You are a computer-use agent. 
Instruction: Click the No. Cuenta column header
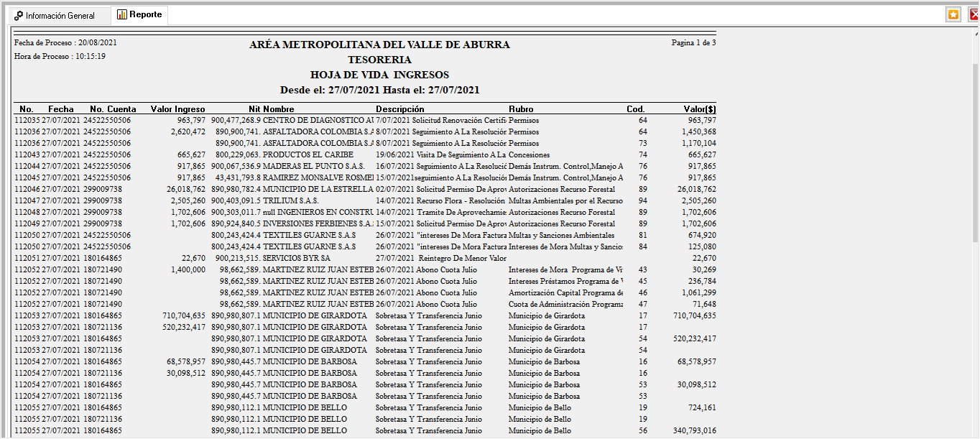pos(113,109)
